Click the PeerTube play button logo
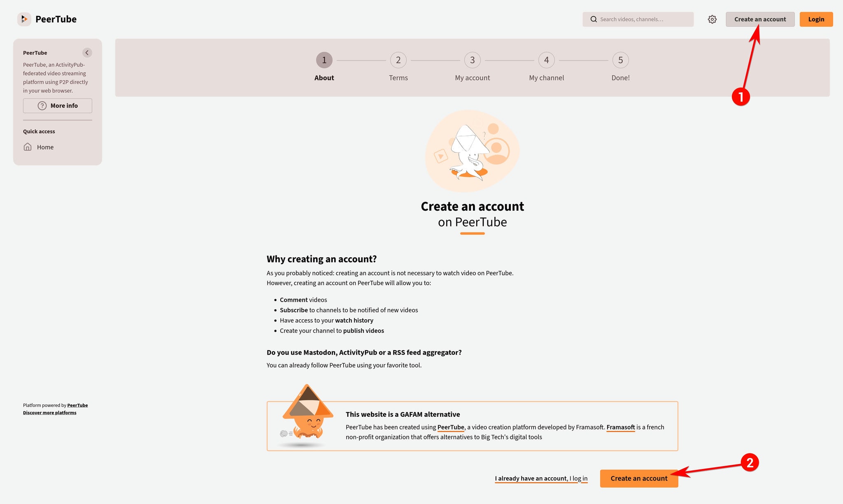This screenshot has width=843, height=504. pos(24,19)
